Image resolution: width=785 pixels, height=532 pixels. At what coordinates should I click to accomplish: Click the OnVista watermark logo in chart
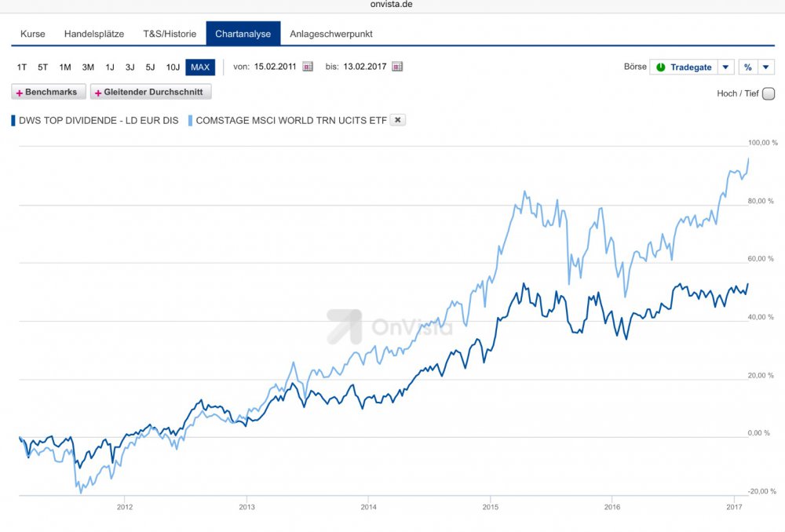point(345,326)
